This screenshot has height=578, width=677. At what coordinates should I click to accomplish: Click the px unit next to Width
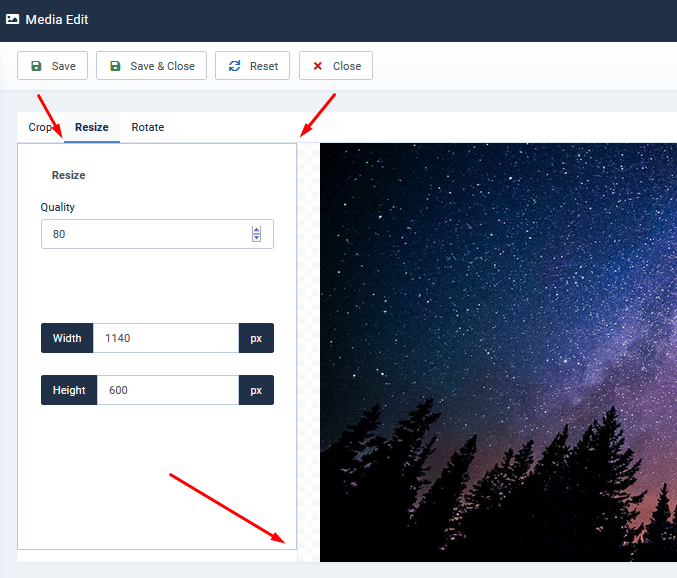(256, 338)
